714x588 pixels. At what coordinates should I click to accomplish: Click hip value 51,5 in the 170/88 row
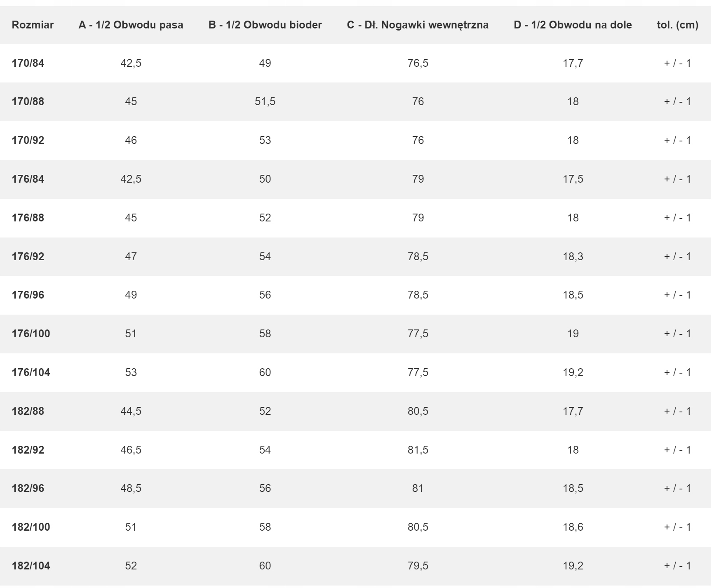pos(265,101)
